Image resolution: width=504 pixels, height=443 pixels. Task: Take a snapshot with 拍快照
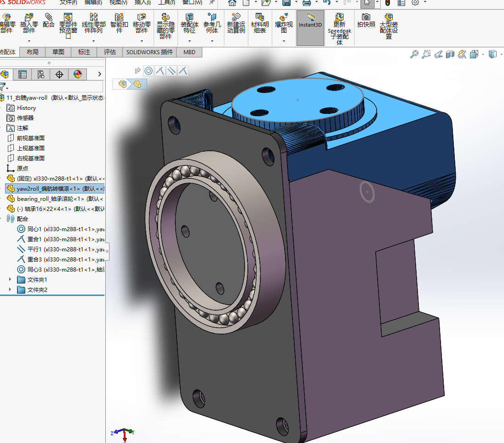tap(366, 20)
